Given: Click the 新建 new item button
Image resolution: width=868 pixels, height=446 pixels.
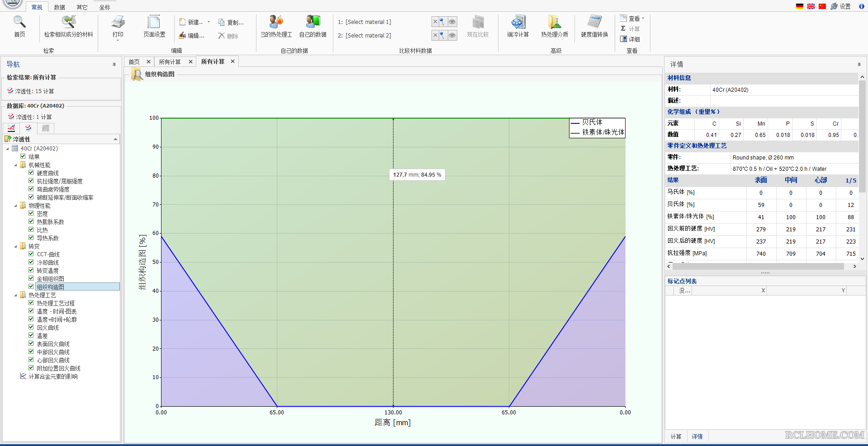Looking at the screenshot, I should pos(191,22).
